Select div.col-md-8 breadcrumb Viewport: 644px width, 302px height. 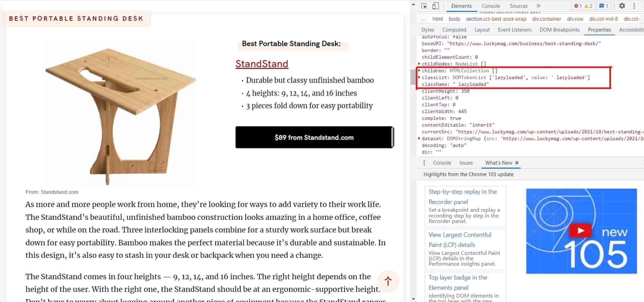tap(604, 19)
